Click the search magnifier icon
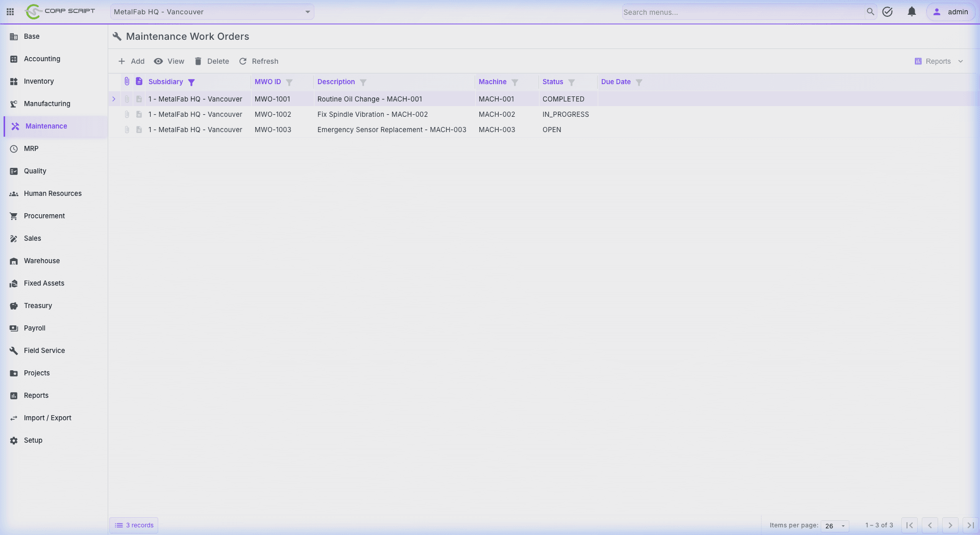The width and height of the screenshot is (980, 535). [x=870, y=12]
